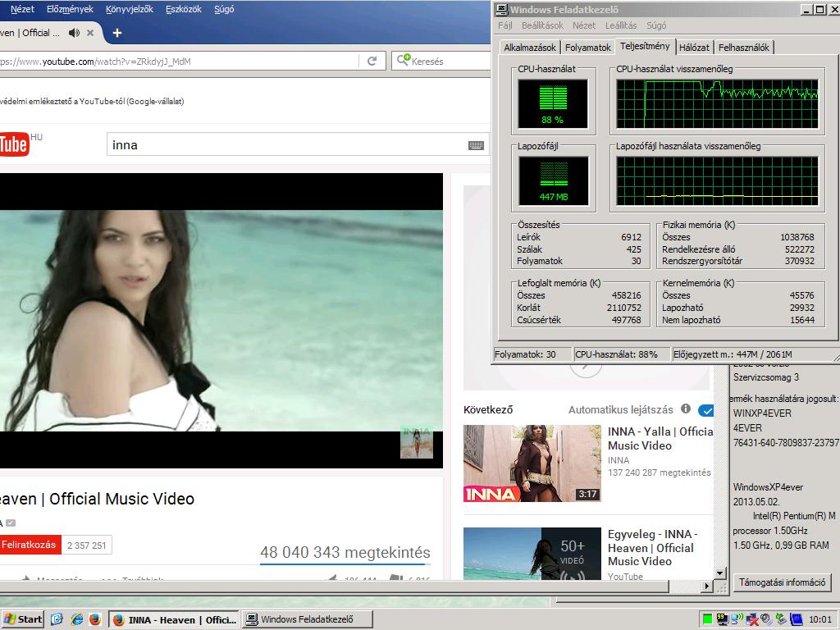Open the Nézet menu in Task Manager

(583, 25)
